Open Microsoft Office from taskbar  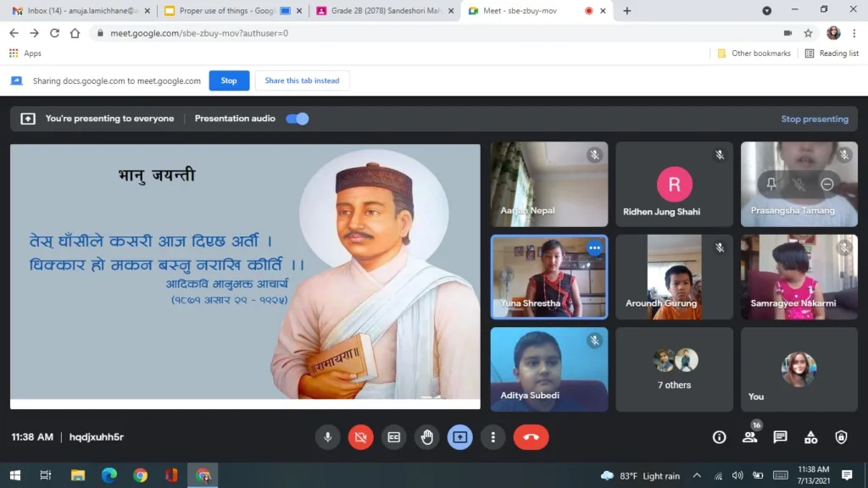click(171, 475)
